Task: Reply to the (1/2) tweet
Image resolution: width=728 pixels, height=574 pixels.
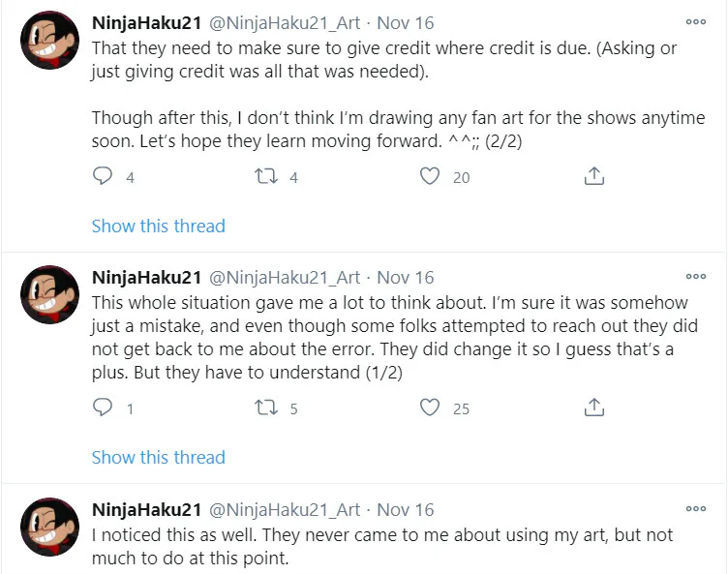Action: click(103, 408)
